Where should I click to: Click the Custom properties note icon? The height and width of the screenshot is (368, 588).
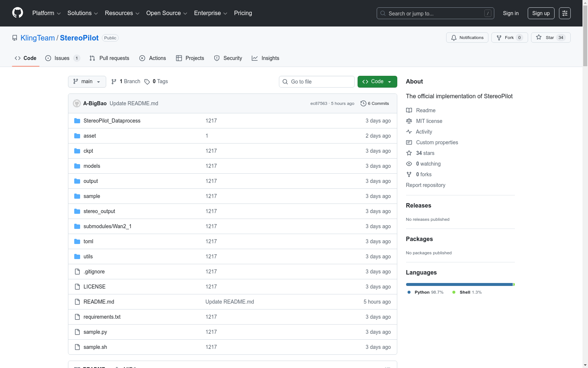[409, 142]
